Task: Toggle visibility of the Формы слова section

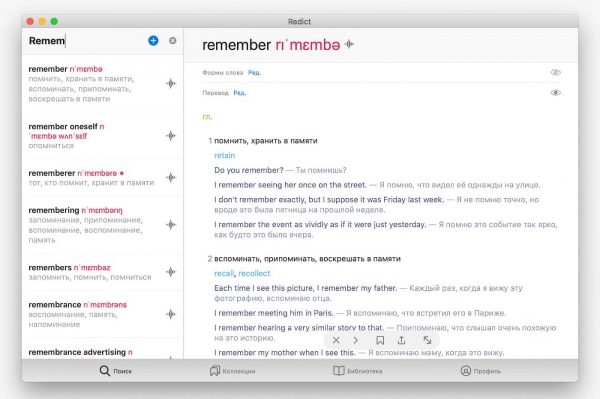Action: pos(556,72)
